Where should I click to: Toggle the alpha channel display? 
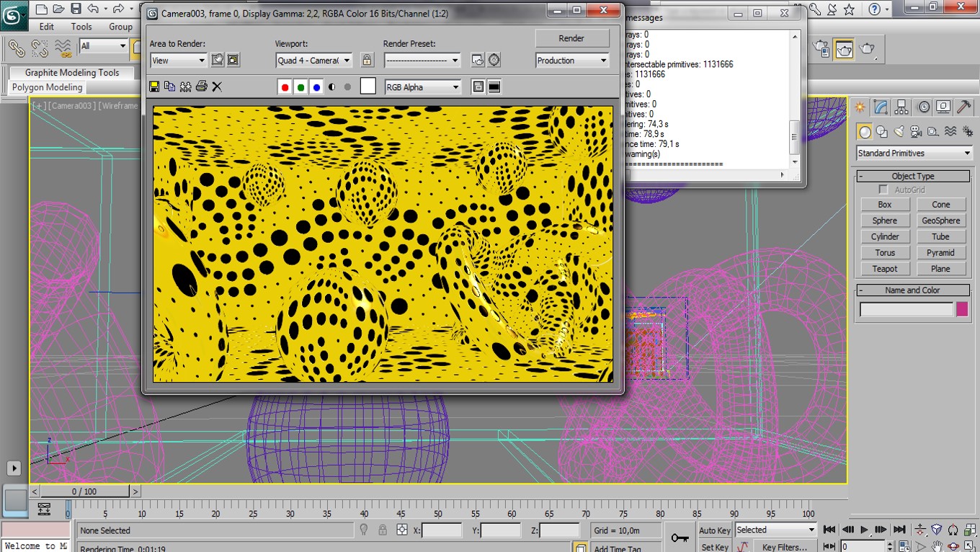point(332,87)
